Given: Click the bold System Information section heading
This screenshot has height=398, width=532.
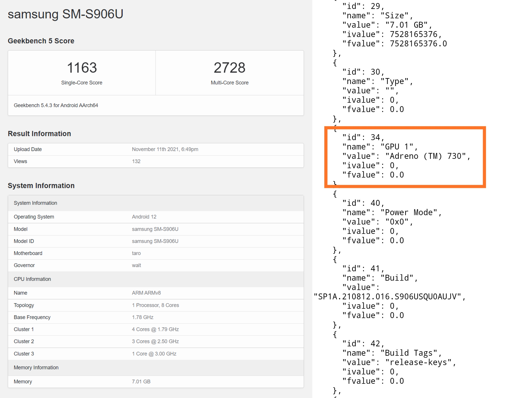Looking at the screenshot, I should (x=41, y=186).
